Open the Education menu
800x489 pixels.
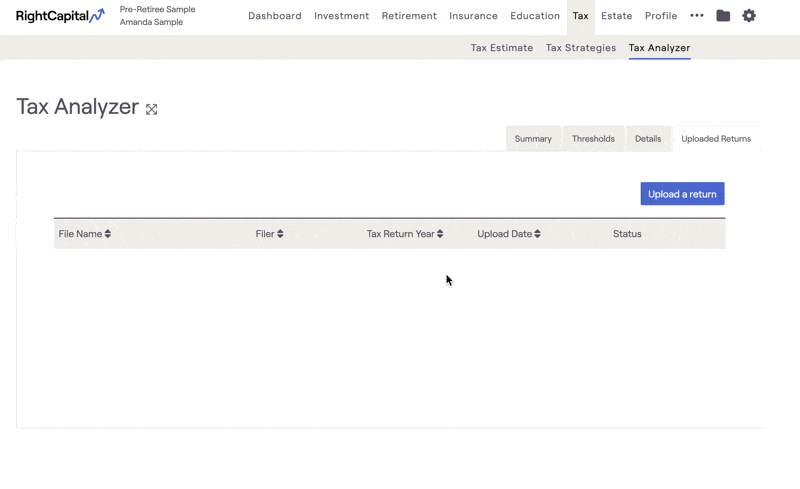(x=535, y=16)
